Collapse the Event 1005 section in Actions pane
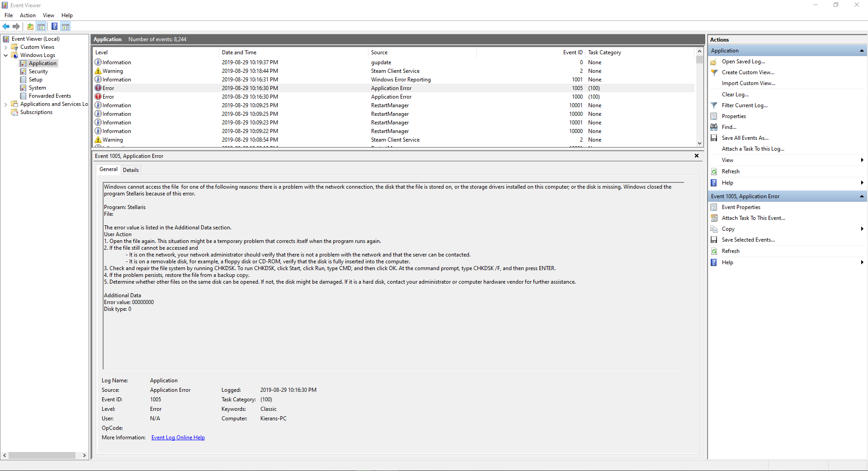Image resolution: width=868 pixels, height=471 pixels. tap(862, 196)
